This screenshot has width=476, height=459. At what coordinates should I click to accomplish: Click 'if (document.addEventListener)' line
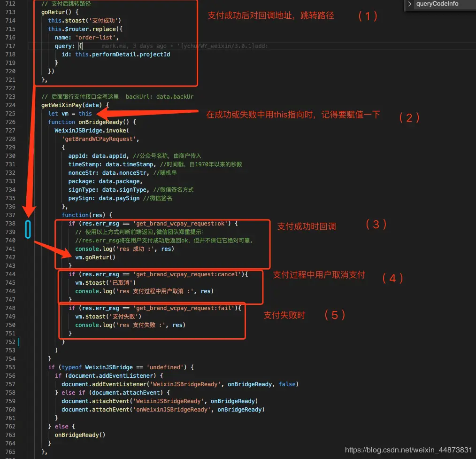click(109, 376)
